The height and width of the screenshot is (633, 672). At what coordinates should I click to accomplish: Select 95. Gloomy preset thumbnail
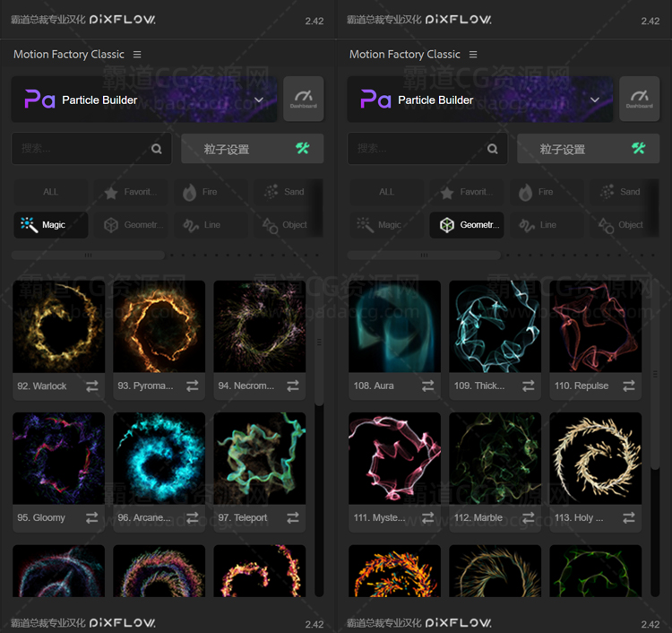coord(59,458)
